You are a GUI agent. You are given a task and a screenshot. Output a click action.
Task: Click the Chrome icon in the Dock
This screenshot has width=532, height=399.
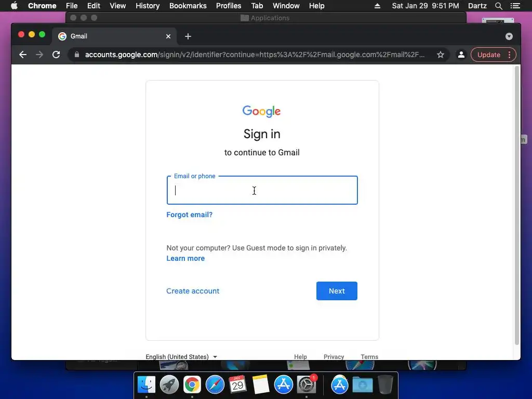(x=192, y=385)
